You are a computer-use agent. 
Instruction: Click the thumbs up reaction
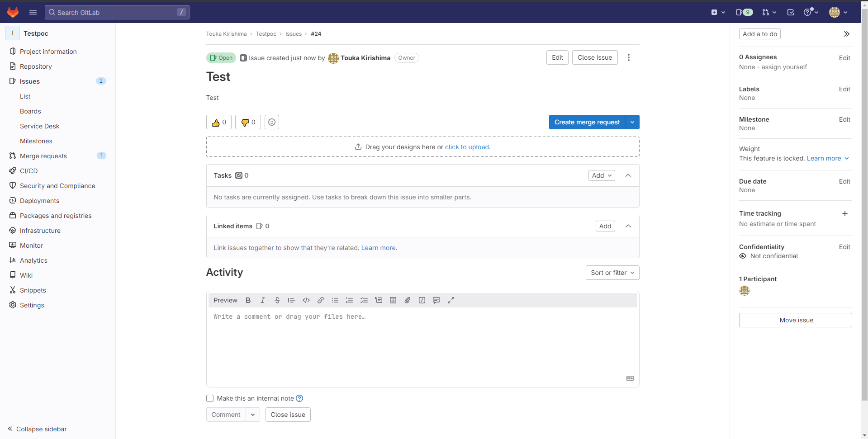click(x=219, y=122)
